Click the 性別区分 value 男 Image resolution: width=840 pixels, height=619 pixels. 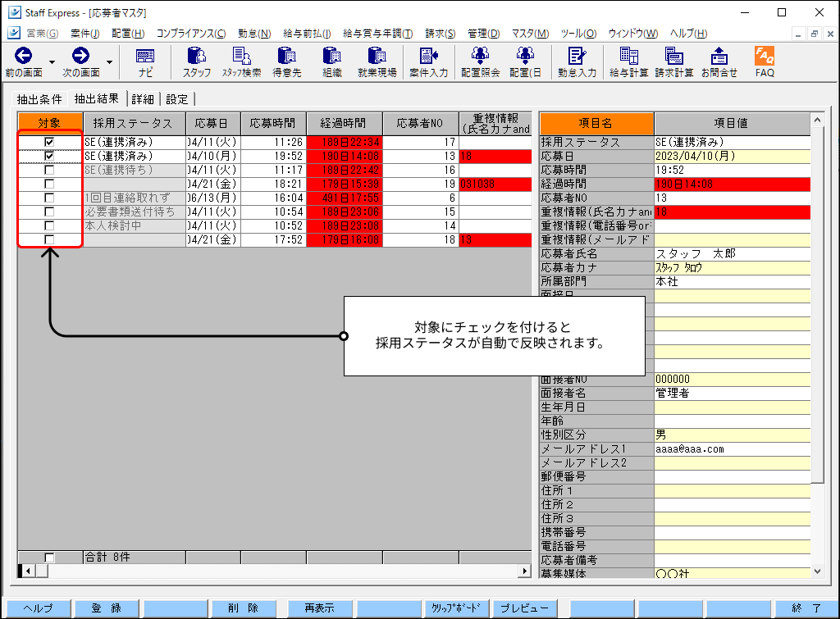tap(733, 435)
